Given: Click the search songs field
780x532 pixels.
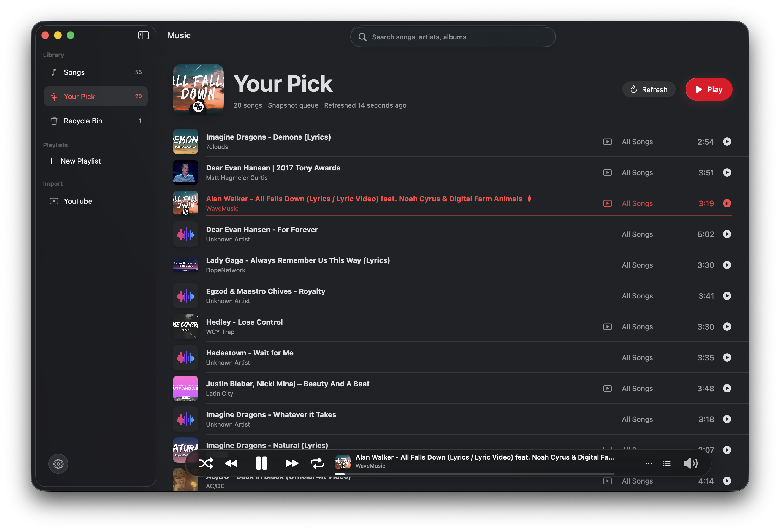Looking at the screenshot, I should (x=453, y=37).
